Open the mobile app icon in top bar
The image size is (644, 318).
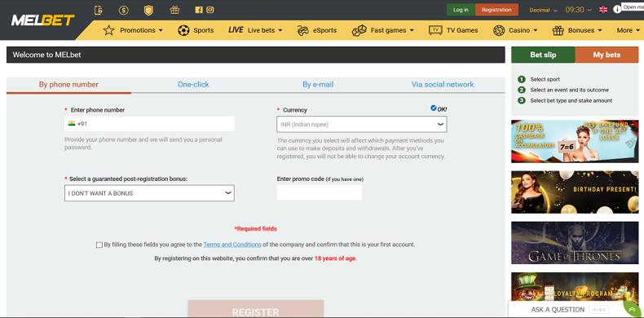(x=98, y=10)
